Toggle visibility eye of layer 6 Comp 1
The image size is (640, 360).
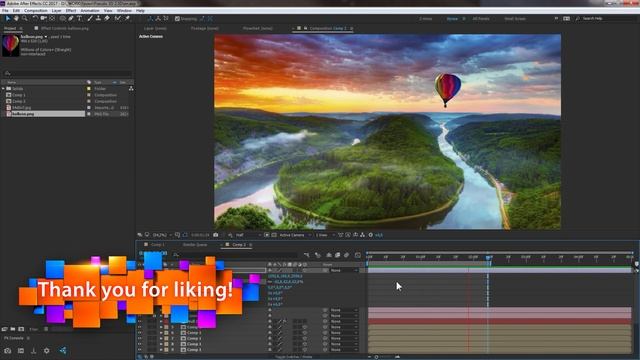click(140, 333)
